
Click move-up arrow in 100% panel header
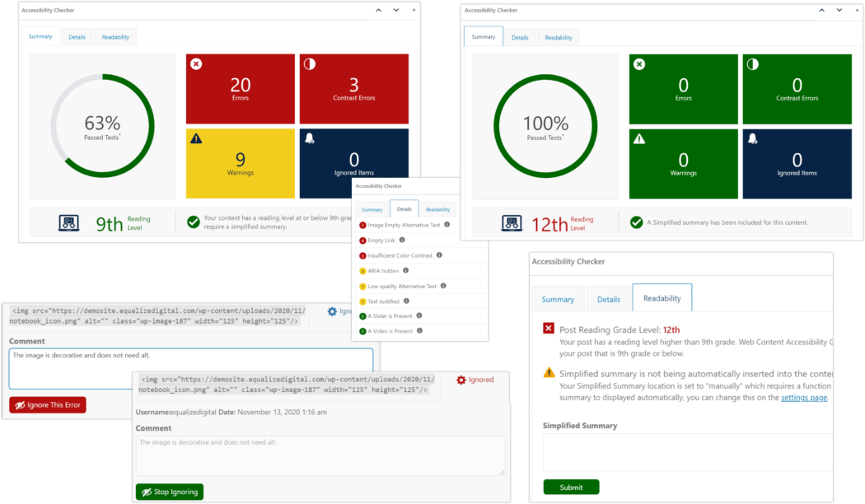(x=821, y=10)
